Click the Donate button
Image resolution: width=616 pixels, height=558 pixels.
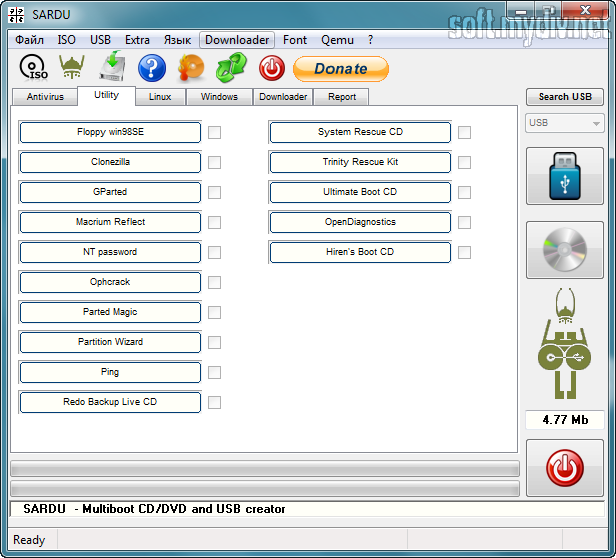(341, 69)
